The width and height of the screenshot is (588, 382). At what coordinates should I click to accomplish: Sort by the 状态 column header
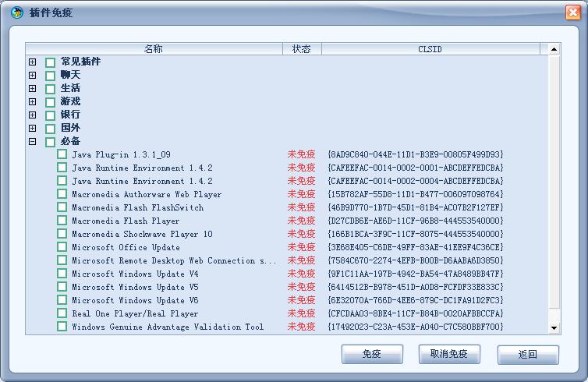(x=302, y=49)
